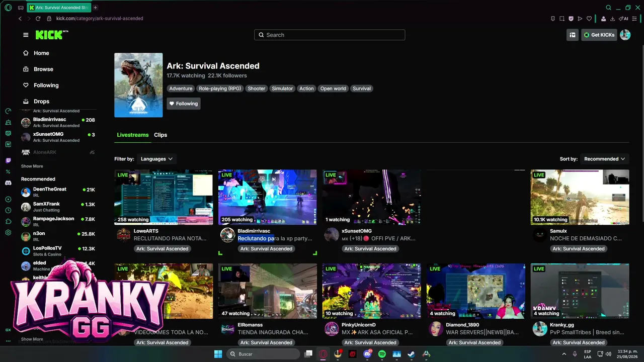Click the Kick search field
644x362 pixels.
[x=330, y=35]
